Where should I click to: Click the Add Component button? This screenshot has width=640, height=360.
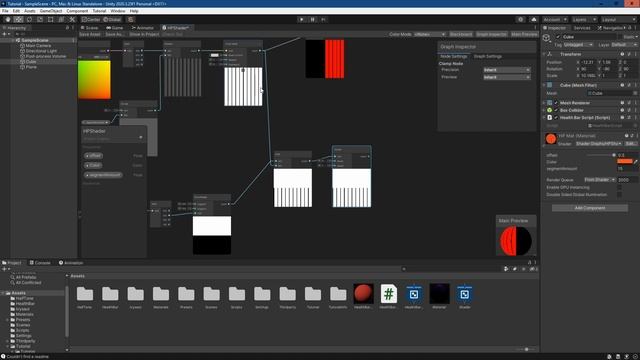(590, 208)
